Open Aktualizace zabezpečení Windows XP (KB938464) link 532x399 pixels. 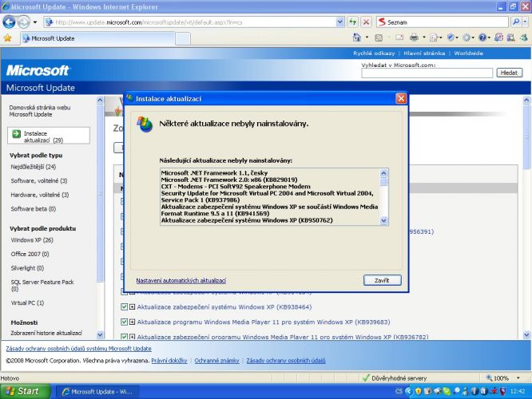pos(224,307)
